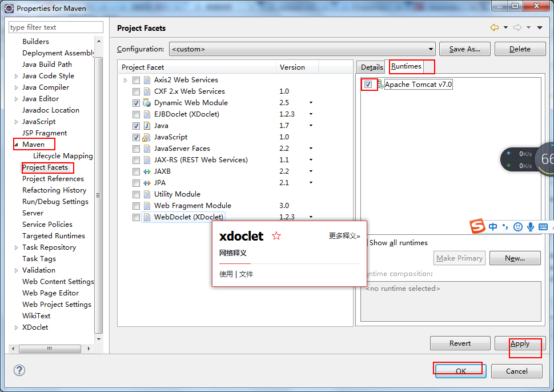Click the type filter text field

point(56,27)
